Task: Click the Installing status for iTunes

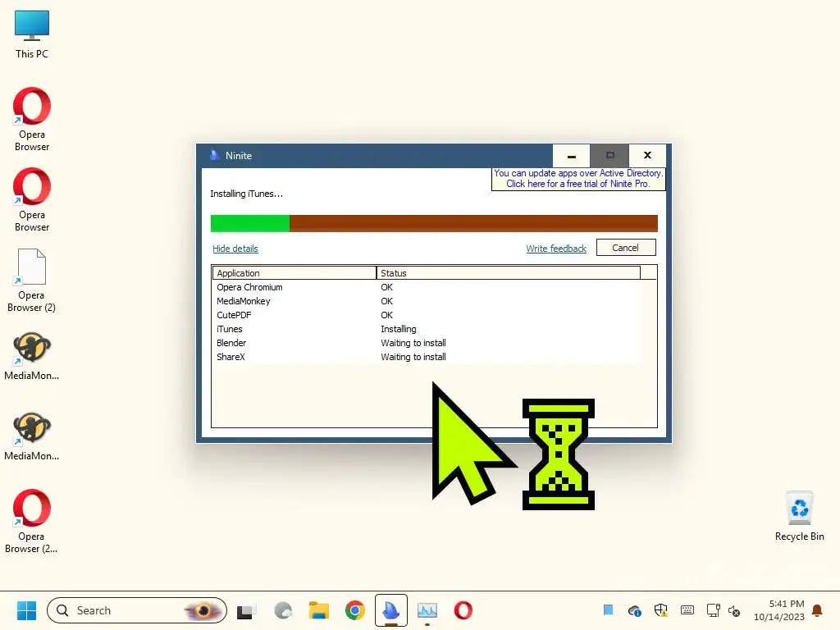Action: pos(398,329)
